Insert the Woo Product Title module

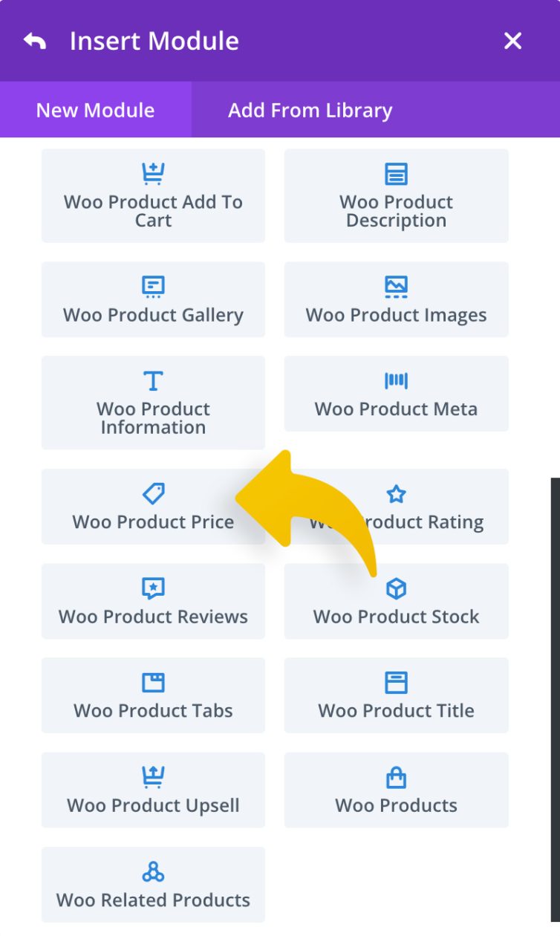(396, 695)
